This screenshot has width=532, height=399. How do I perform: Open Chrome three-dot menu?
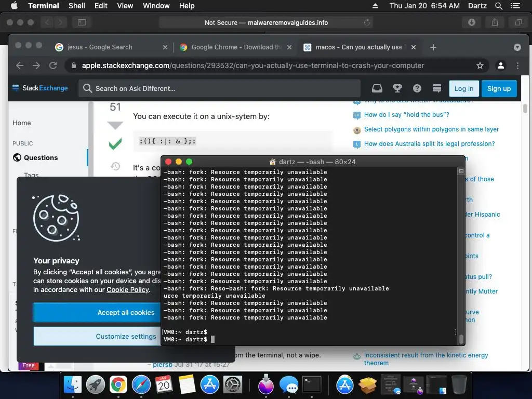[x=517, y=65]
